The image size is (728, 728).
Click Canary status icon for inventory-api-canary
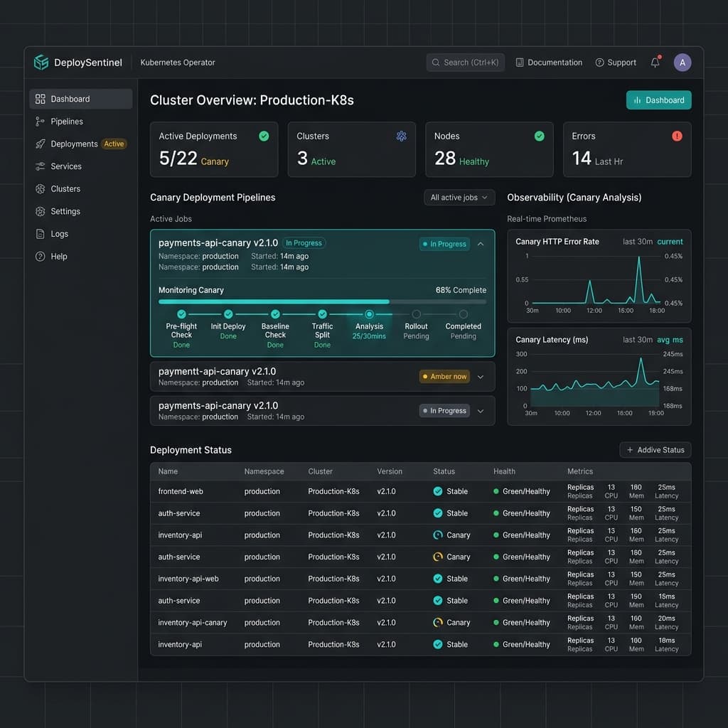tap(438, 623)
